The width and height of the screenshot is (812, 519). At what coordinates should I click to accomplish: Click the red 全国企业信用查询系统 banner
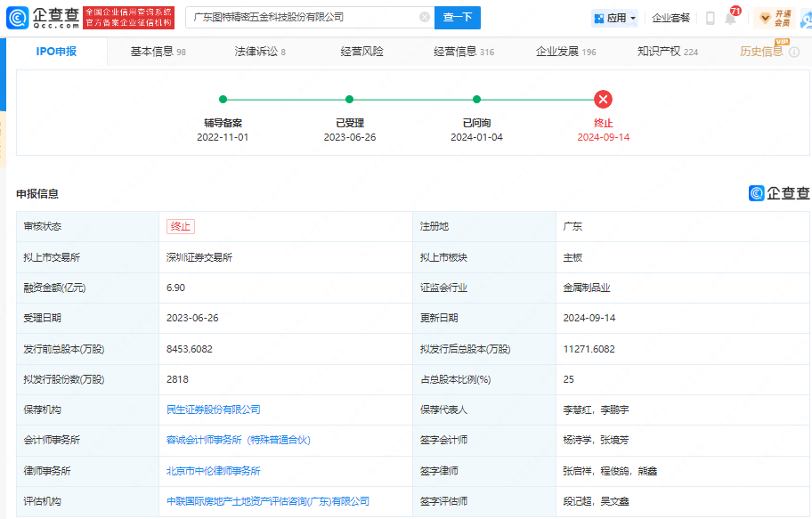pyautogui.click(x=128, y=18)
